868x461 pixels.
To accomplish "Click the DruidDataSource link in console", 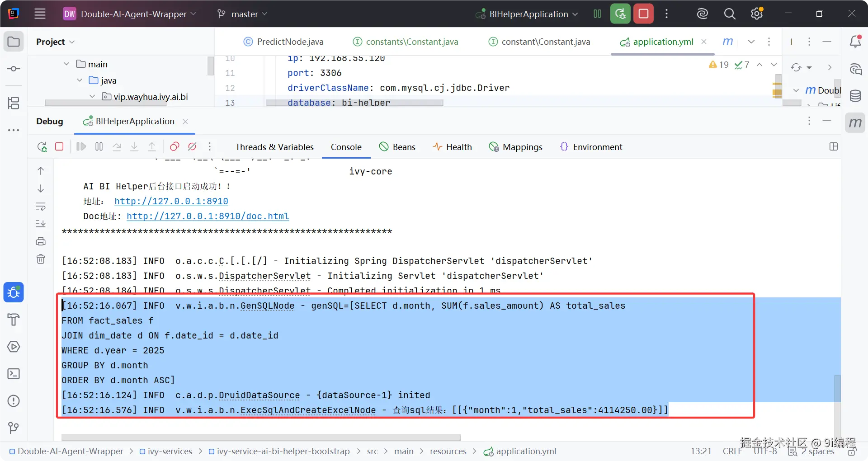I will pyautogui.click(x=259, y=395).
